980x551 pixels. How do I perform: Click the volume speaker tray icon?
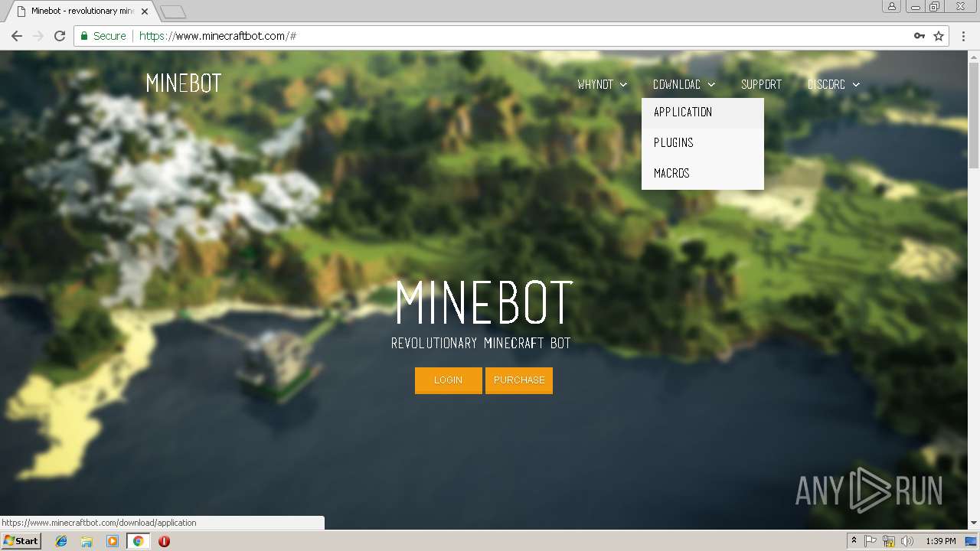point(907,541)
